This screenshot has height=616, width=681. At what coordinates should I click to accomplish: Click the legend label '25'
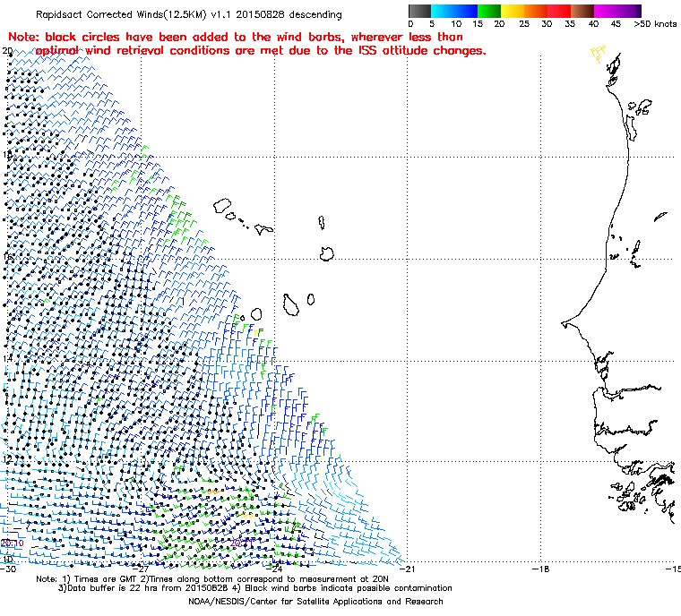(x=524, y=24)
